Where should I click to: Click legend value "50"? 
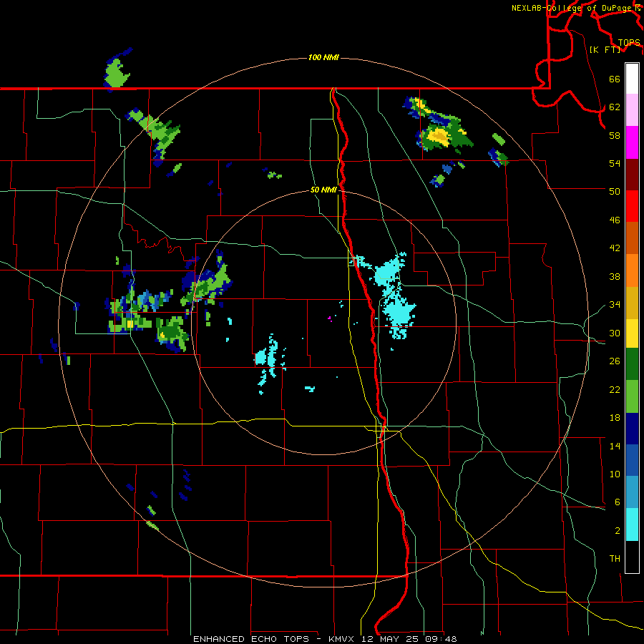[615, 191]
